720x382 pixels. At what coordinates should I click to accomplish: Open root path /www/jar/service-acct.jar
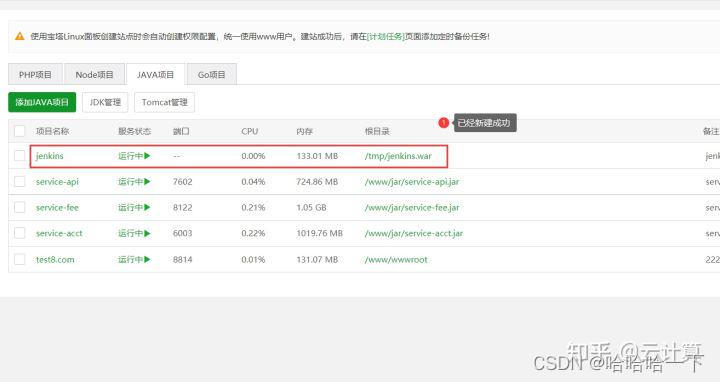coord(414,233)
